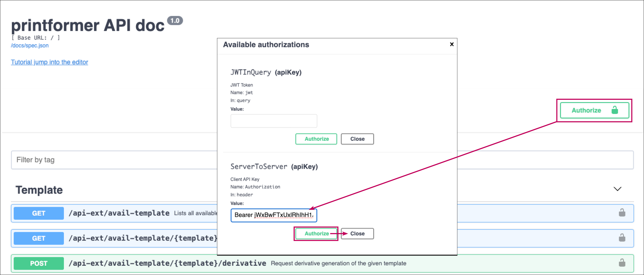Viewport: 644px width, 275px height.
Task: Open the /docs/spec.json link
Action: (30, 46)
